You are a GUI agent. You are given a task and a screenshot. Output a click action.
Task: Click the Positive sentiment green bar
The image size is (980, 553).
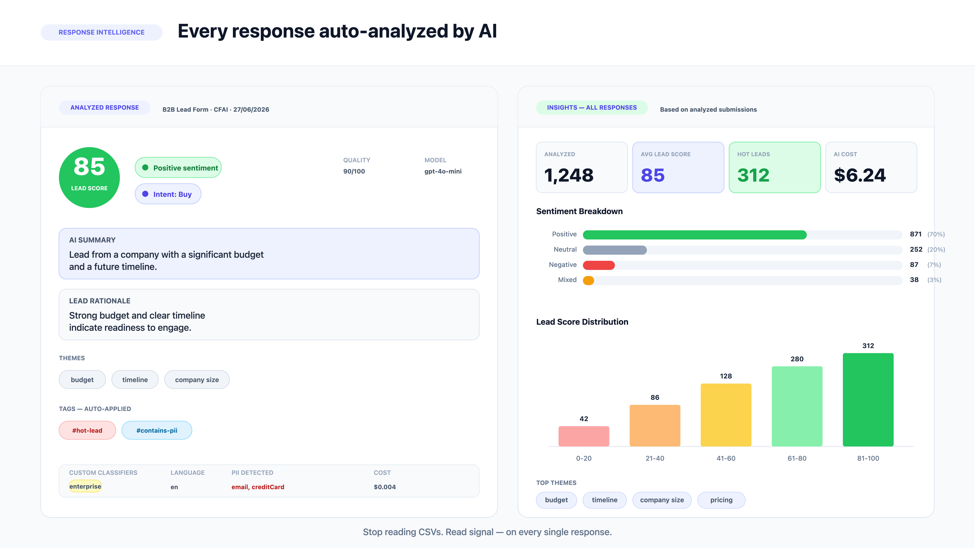point(698,236)
